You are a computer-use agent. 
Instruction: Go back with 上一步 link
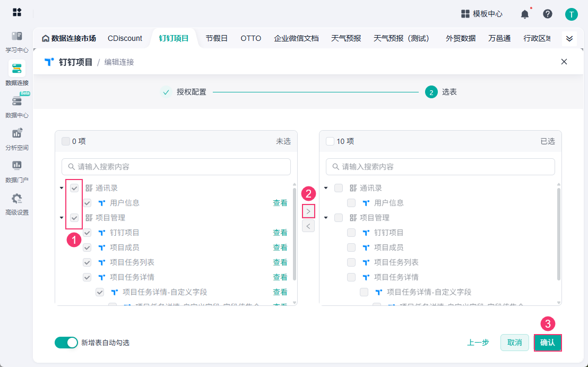pos(478,343)
